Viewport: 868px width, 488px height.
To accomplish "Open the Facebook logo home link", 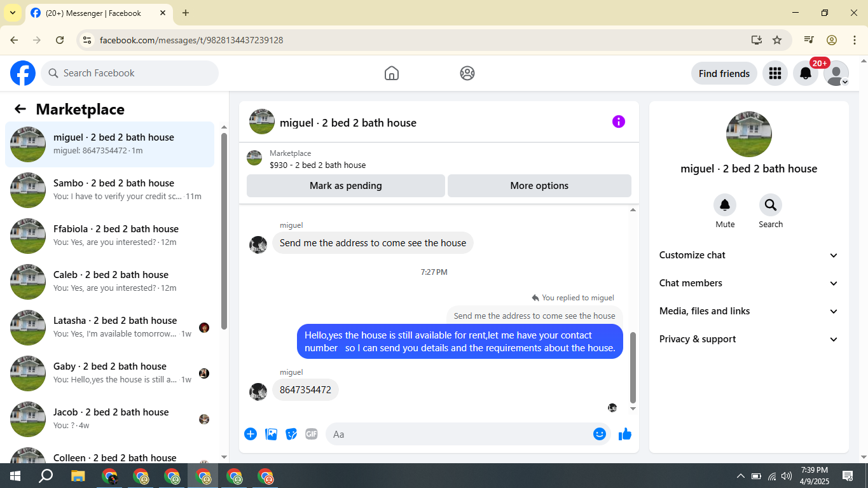I will (x=23, y=73).
